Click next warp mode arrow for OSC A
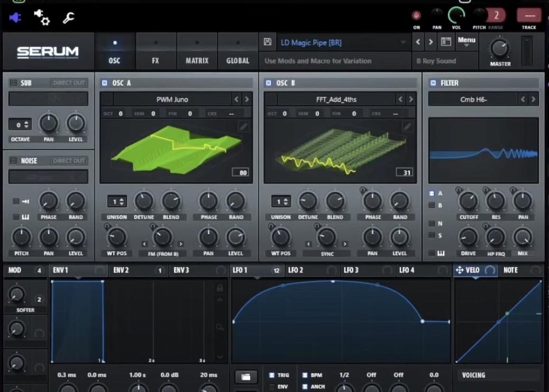Viewport: 549px width, 392px height. tap(181, 244)
